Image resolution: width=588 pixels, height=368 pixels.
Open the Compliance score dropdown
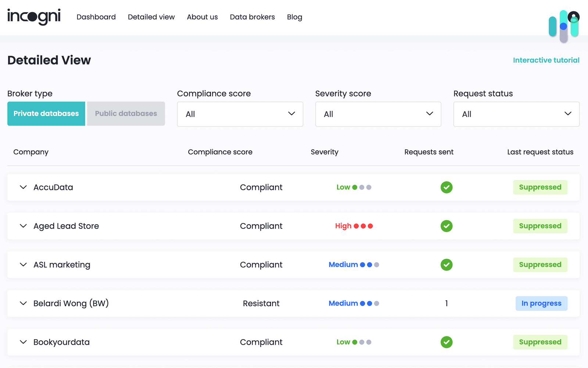[x=240, y=114]
